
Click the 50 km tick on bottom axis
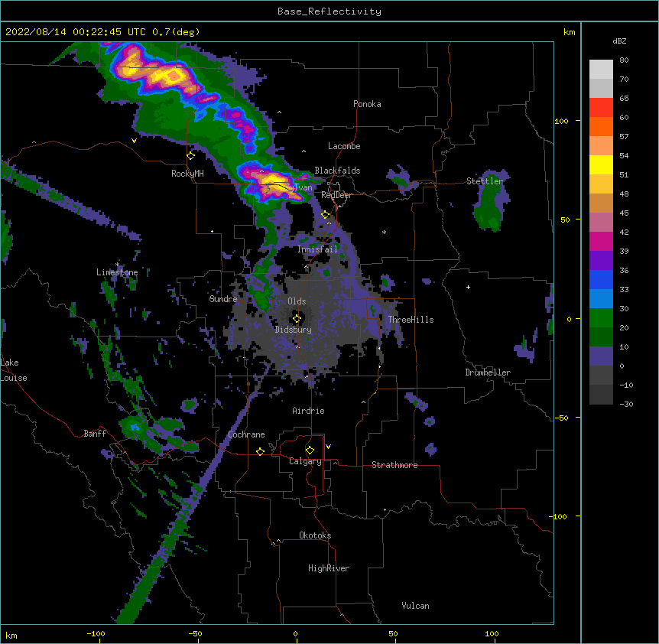click(393, 633)
